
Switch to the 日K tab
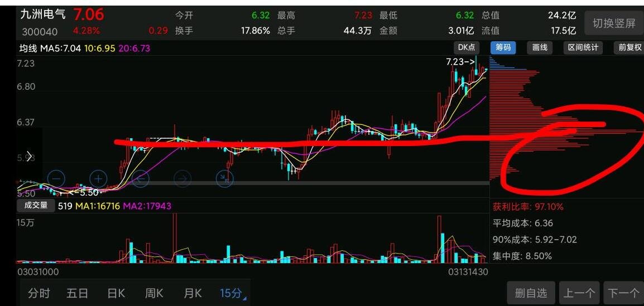[x=116, y=293]
